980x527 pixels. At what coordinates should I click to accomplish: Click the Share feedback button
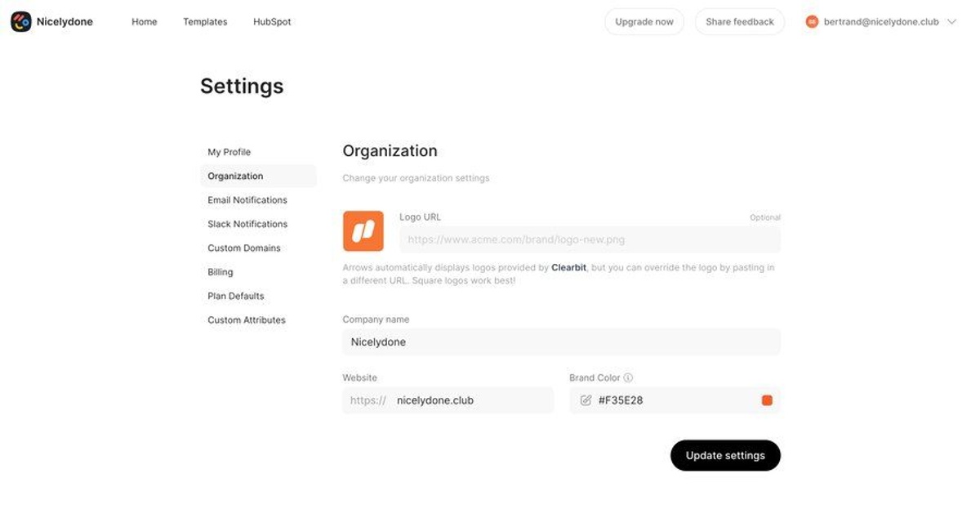pos(740,22)
